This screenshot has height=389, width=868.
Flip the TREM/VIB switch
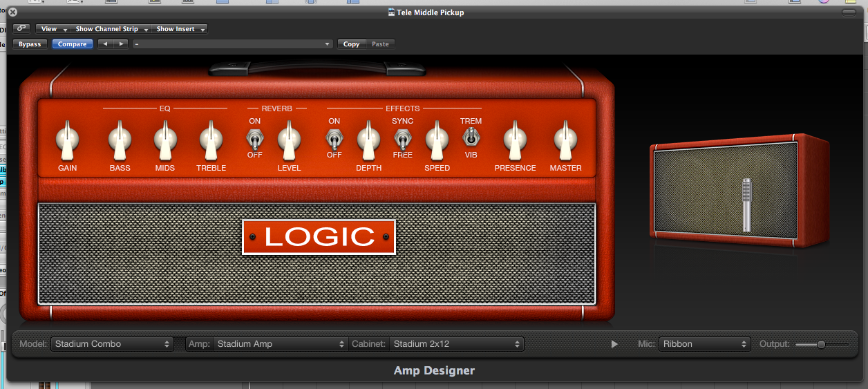pyautogui.click(x=471, y=137)
